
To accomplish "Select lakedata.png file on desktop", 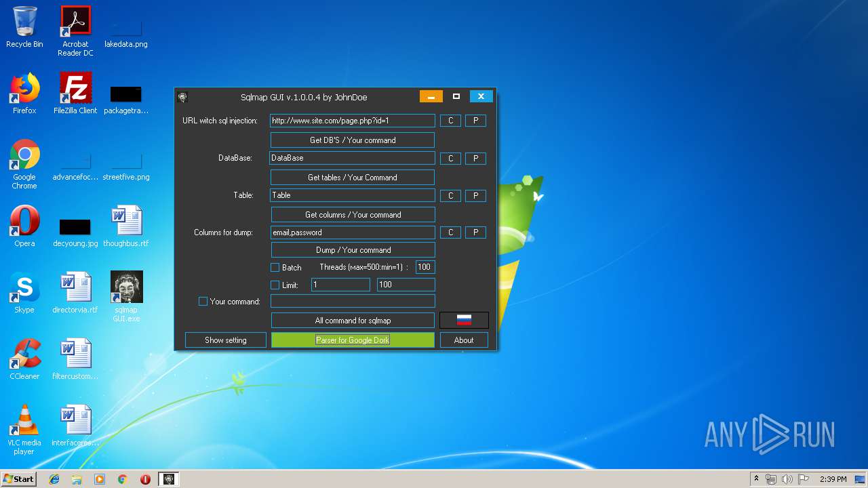I will click(126, 27).
